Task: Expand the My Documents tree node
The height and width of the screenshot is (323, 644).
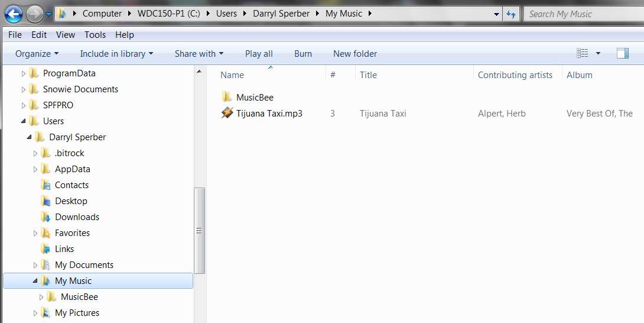Action: coord(35,266)
